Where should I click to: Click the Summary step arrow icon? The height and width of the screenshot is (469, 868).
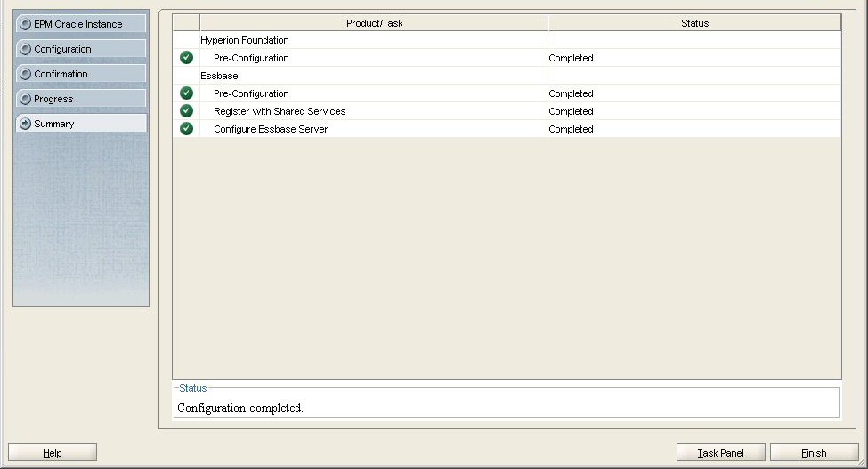(25, 124)
